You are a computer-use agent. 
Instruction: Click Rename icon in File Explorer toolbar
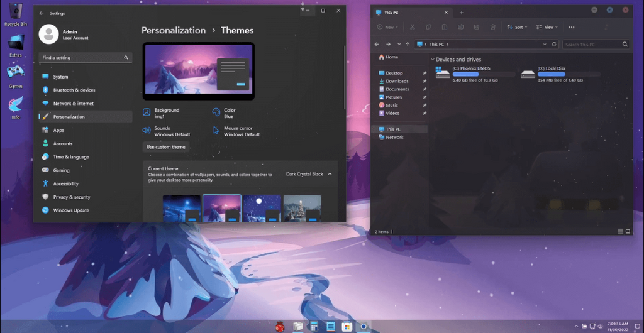tap(461, 27)
